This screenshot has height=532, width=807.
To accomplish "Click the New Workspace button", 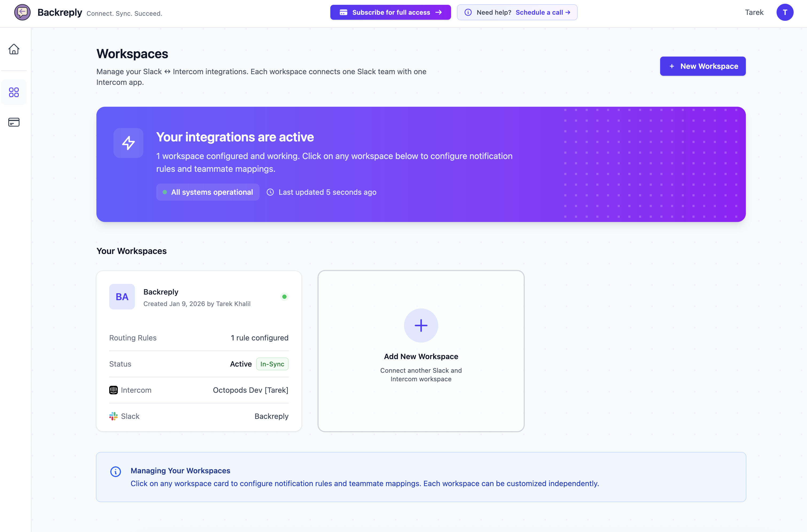I will point(703,66).
